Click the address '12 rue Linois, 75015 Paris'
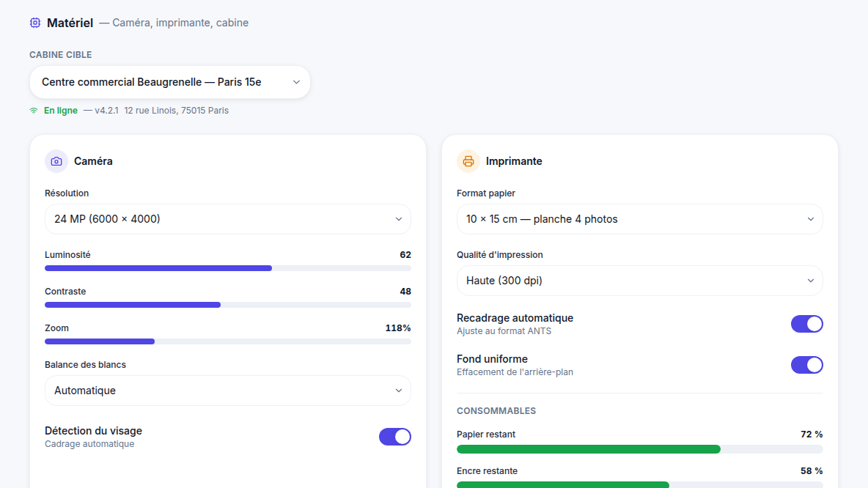Viewport: 868px width, 488px height. [x=176, y=111]
